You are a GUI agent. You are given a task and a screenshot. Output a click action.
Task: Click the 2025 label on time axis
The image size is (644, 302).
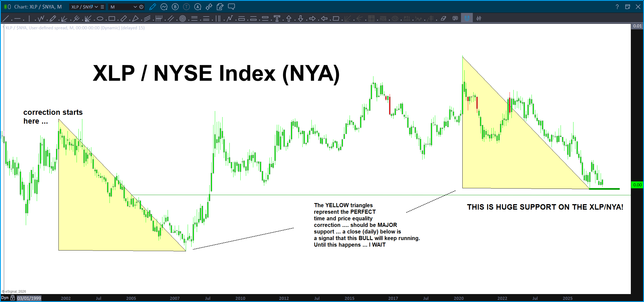coord(568,298)
